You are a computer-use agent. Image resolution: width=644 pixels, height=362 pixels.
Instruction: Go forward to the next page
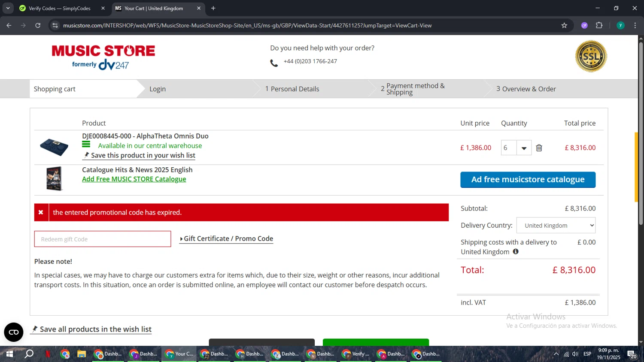click(23, 25)
